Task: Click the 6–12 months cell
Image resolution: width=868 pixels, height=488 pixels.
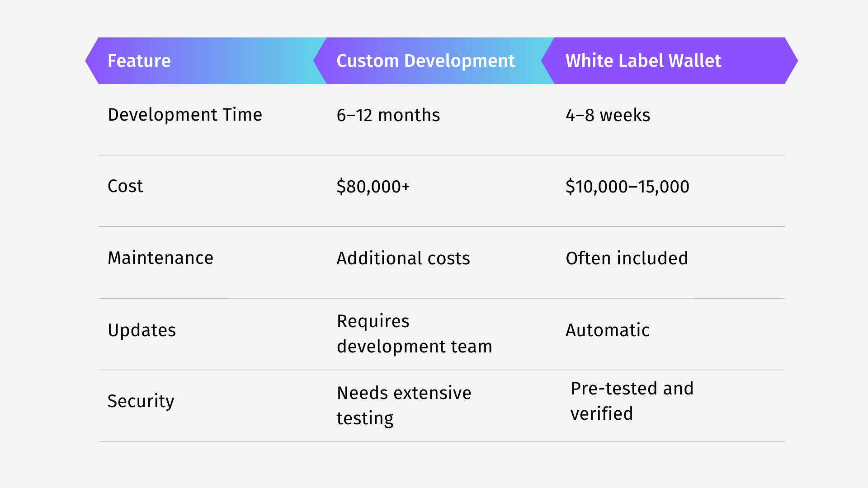Action: pos(388,115)
